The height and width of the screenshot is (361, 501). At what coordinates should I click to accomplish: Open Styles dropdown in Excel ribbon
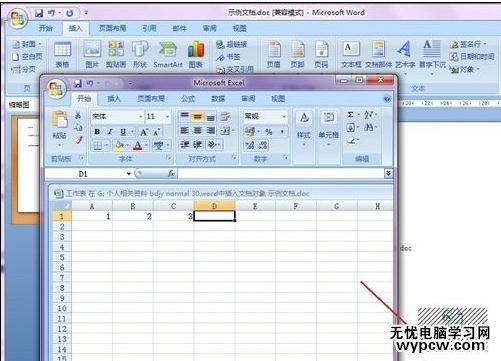tap(304, 129)
